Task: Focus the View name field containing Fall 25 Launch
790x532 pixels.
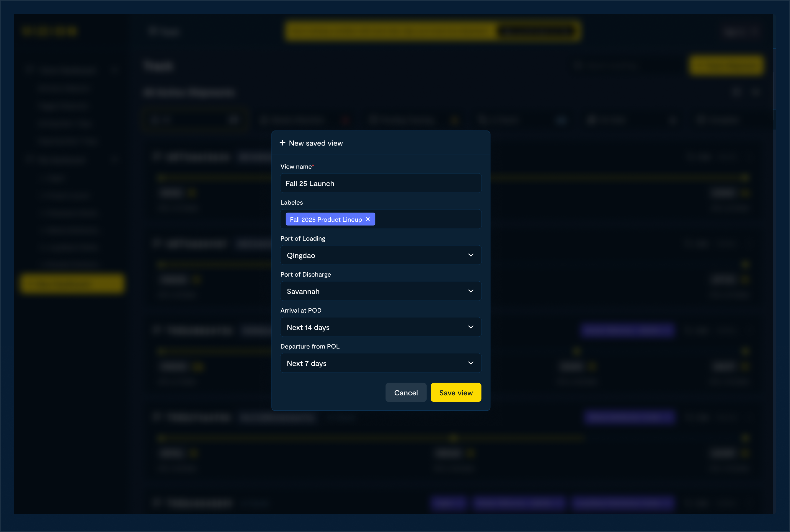Action: click(x=381, y=183)
